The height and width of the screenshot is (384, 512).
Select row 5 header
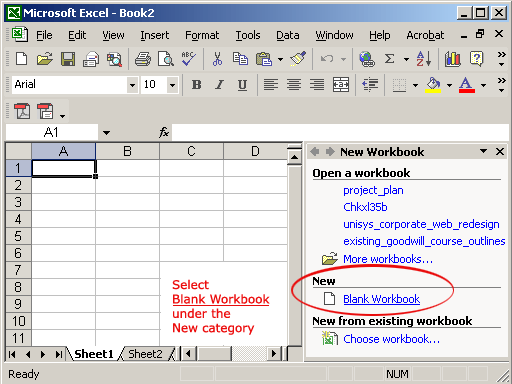18,236
